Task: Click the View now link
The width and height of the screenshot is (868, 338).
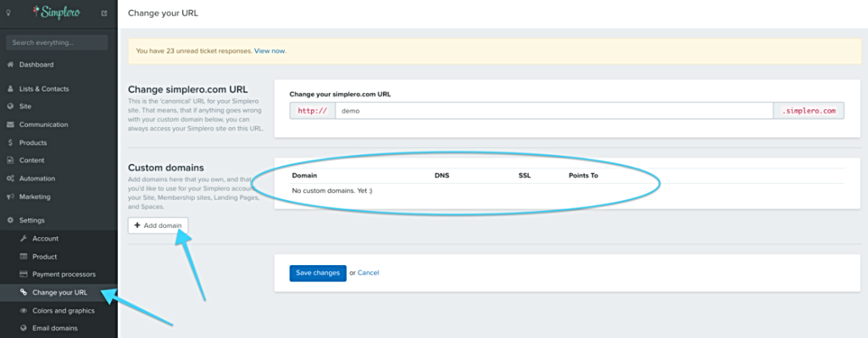Action: coord(270,51)
